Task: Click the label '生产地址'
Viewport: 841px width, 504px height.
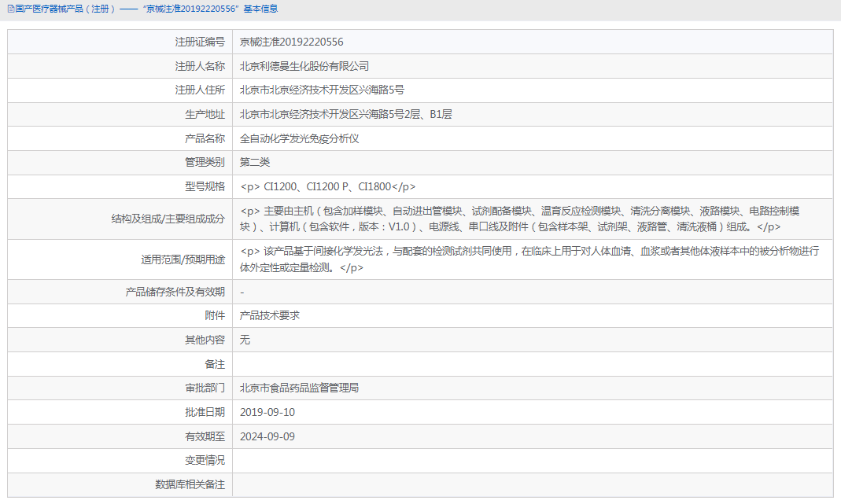Action: coord(205,114)
